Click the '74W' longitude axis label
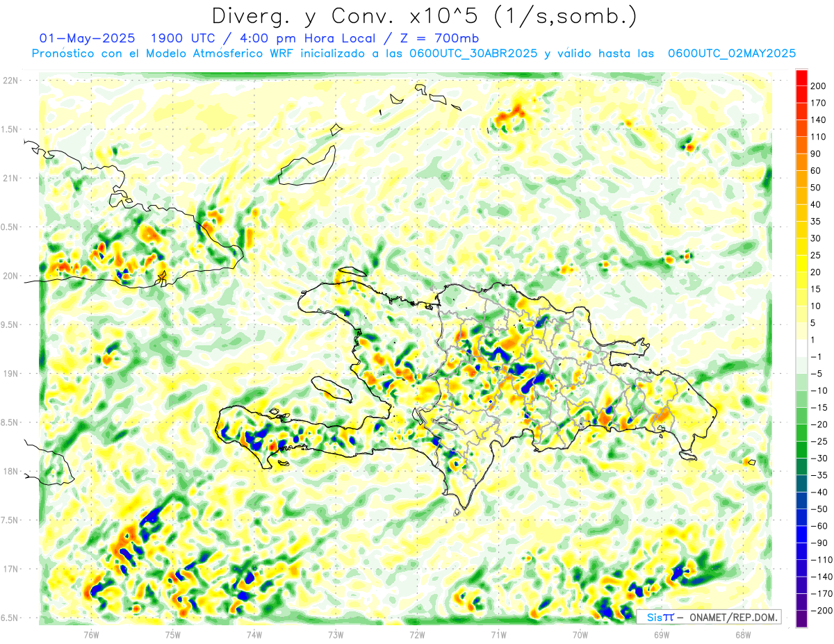The image size is (834, 644). (x=254, y=634)
